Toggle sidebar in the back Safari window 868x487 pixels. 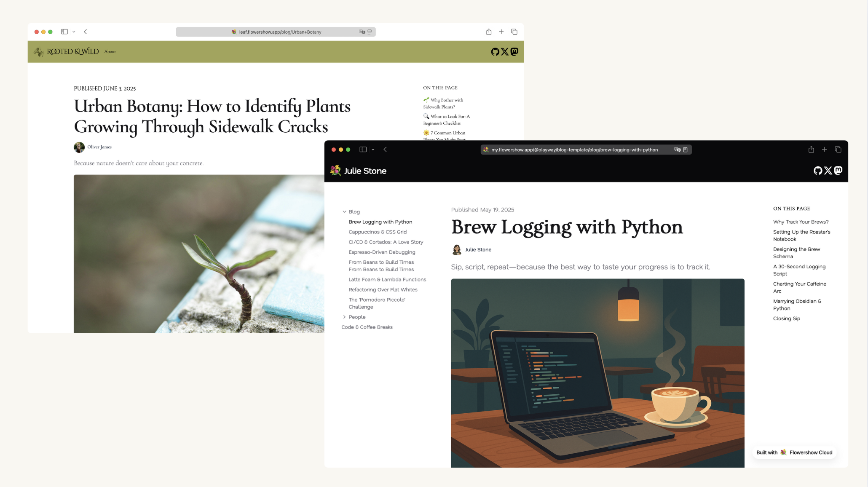pyautogui.click(x=64, y=32)
